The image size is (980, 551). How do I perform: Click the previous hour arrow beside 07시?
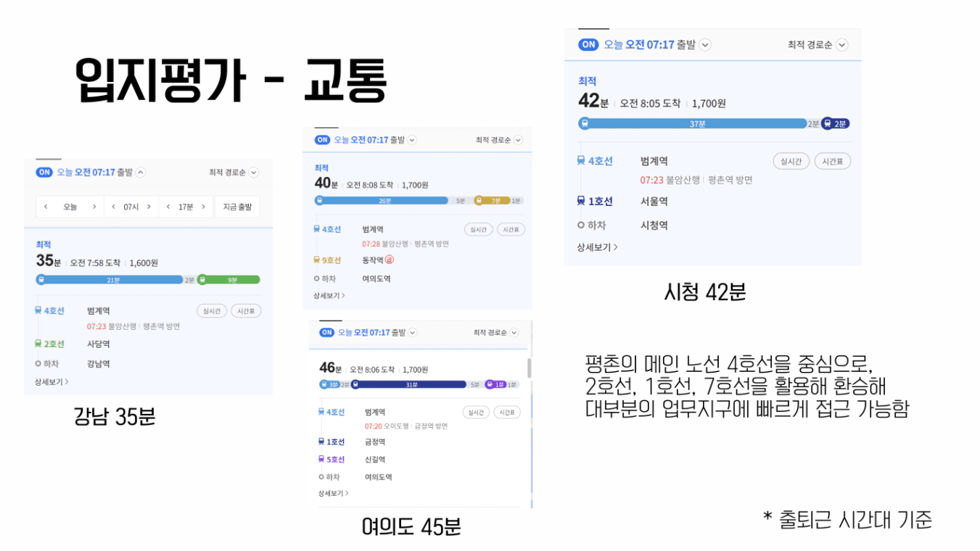coord(113,207)
